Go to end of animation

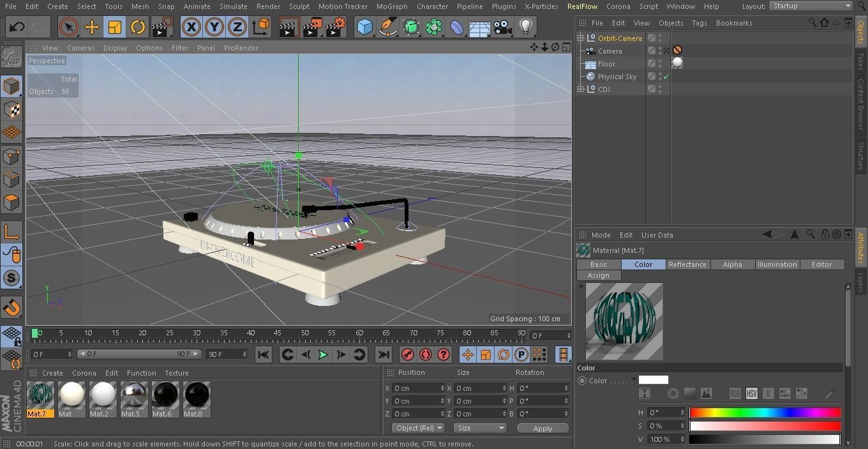[x=384, y=354]
